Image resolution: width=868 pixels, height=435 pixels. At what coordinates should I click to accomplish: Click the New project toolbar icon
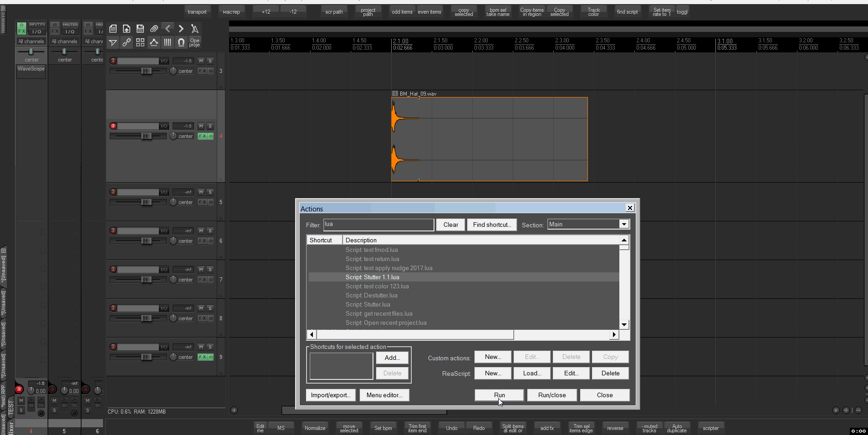pos(113,29)
